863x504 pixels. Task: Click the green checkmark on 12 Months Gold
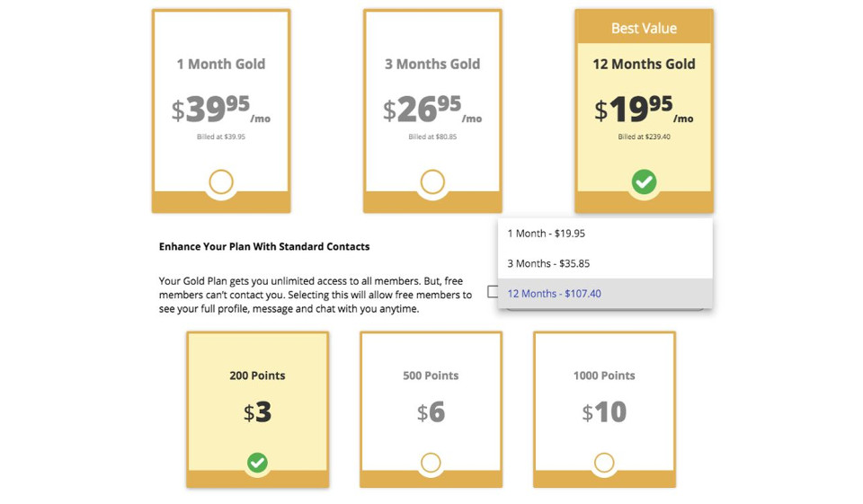tap(644, 181)
